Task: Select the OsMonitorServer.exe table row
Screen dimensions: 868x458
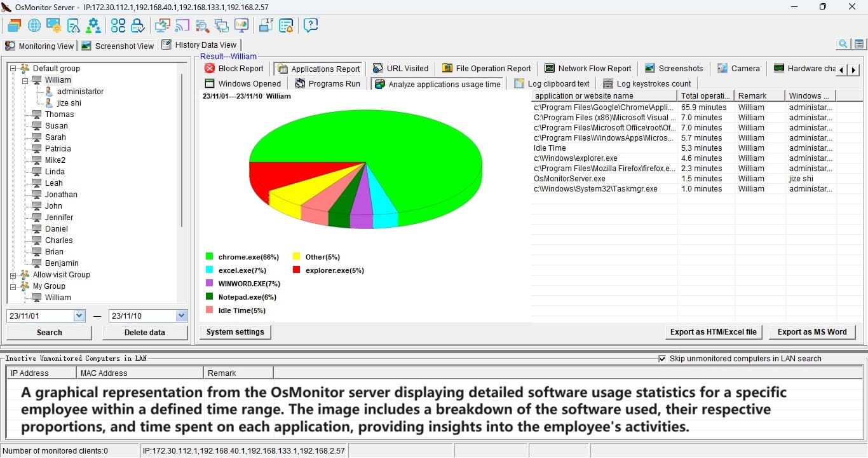Action: tap(684, 179)
